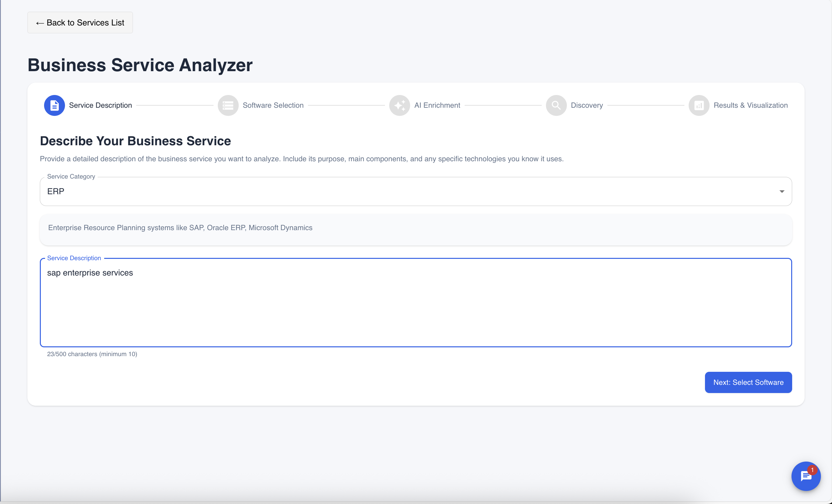Click the AI Enrichment sparkles icon

tap(399, 105)
